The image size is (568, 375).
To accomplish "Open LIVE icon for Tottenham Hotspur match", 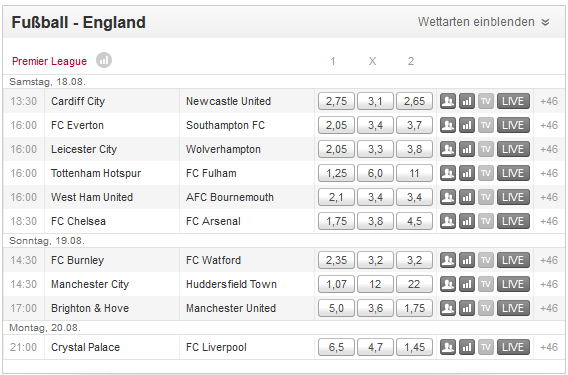I will pyautogui.click(x=513, y=173).
